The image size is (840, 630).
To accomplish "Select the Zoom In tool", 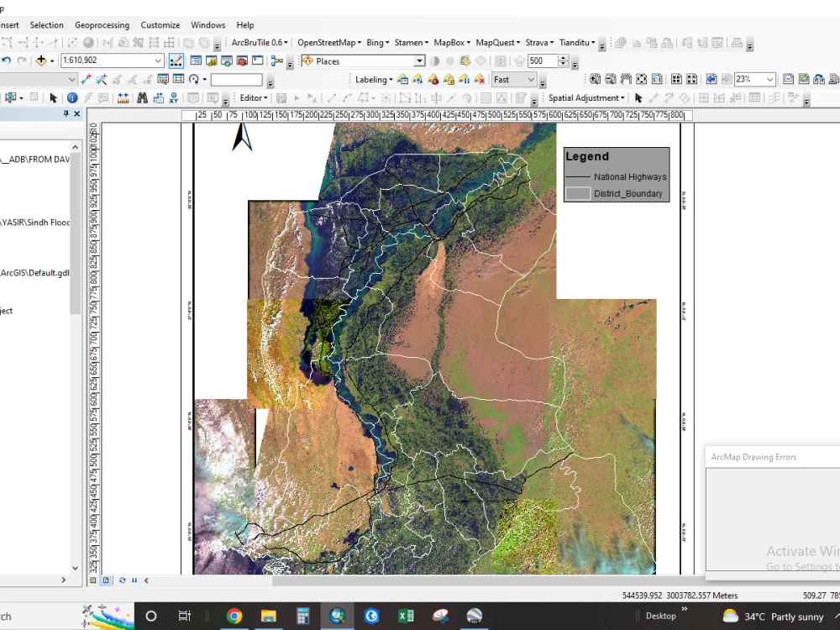I will 595,78.
